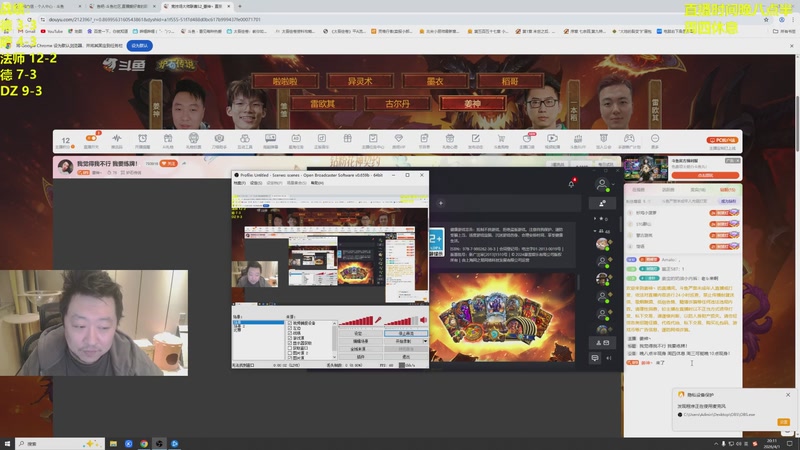Screen dimensions: 800x450
Task: Click the add-friend icon button in dark app
Action: [602, 203]
